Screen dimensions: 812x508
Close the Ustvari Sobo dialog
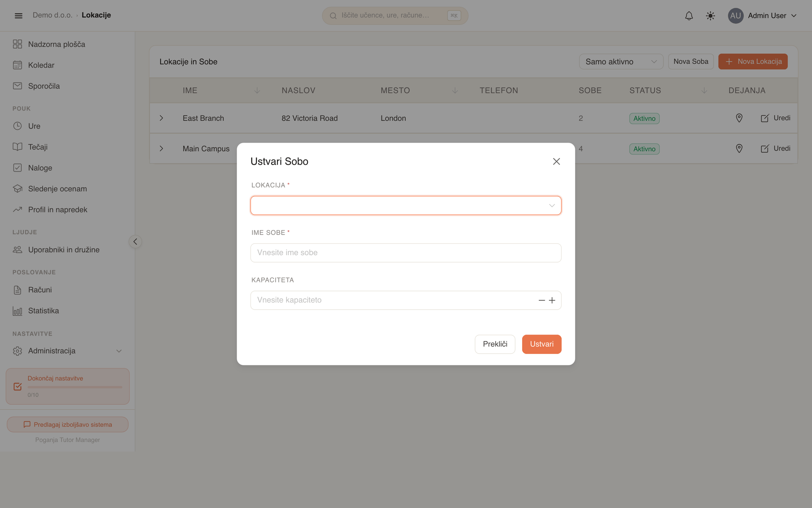tap(556, 161)
